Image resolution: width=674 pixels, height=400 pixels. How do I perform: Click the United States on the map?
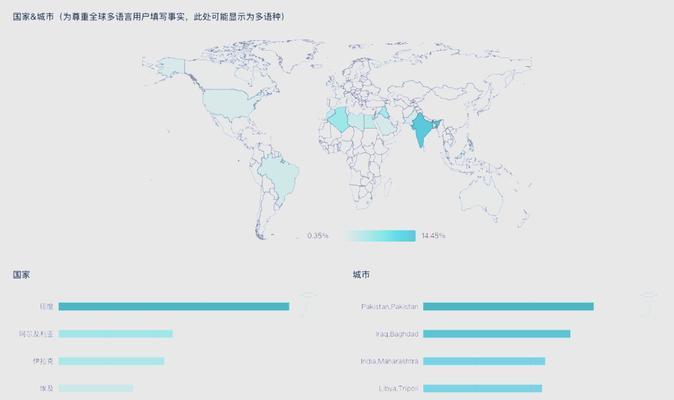[x=227, y=102]
